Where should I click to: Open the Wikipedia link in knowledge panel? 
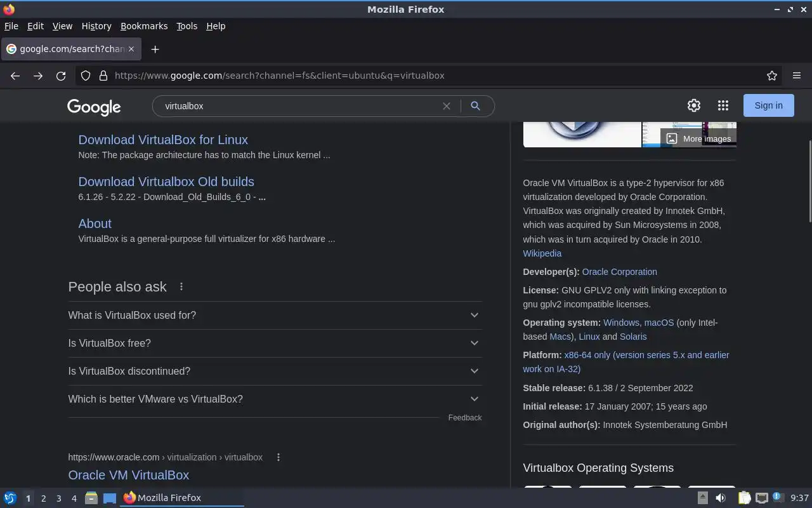coord(542,253)
